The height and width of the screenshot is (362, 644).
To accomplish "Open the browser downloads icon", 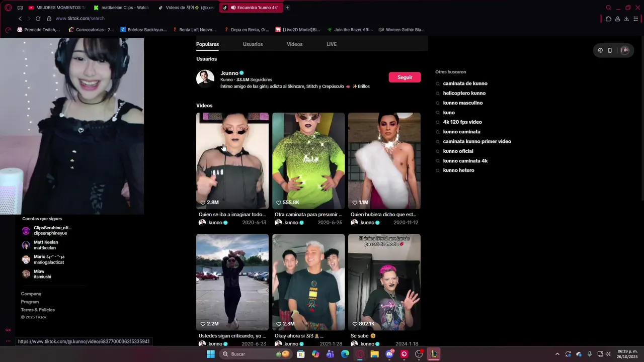I will point(626,19).
